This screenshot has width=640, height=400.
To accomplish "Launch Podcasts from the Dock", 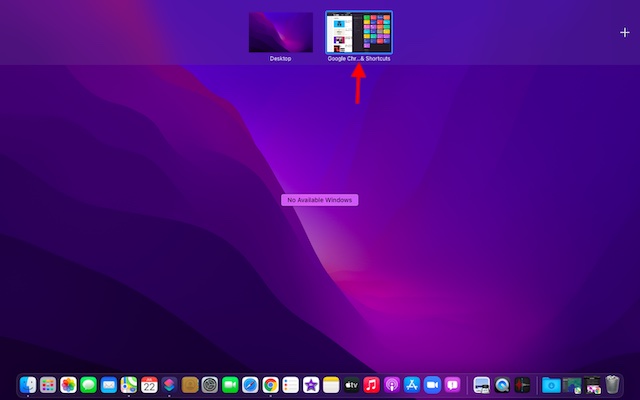I will (392, 384).
